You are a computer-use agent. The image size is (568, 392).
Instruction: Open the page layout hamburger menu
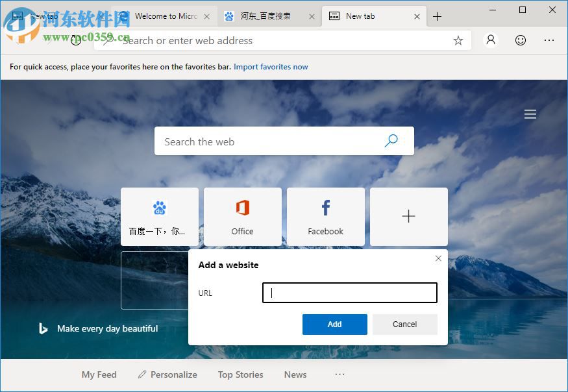[530, 114]
